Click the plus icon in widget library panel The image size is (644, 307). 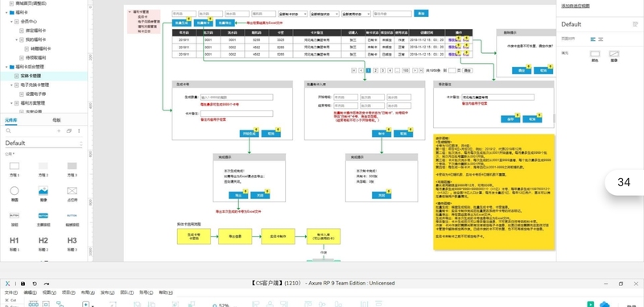point(59,131)
